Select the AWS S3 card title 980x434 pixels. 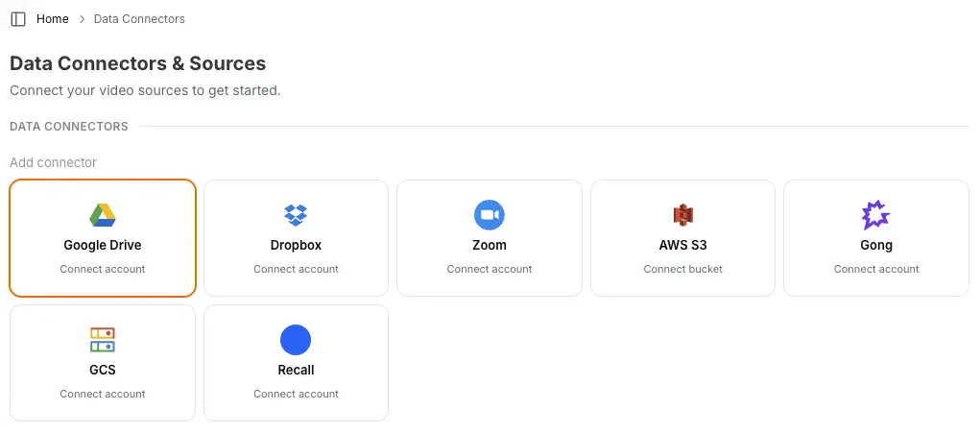683,245
